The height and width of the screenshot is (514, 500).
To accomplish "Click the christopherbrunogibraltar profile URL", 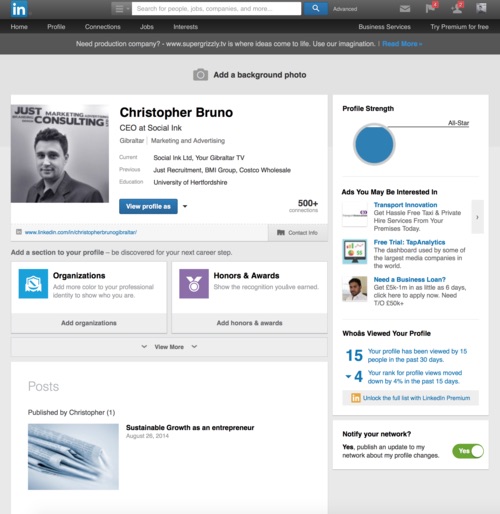I will (x=81, y=232).
